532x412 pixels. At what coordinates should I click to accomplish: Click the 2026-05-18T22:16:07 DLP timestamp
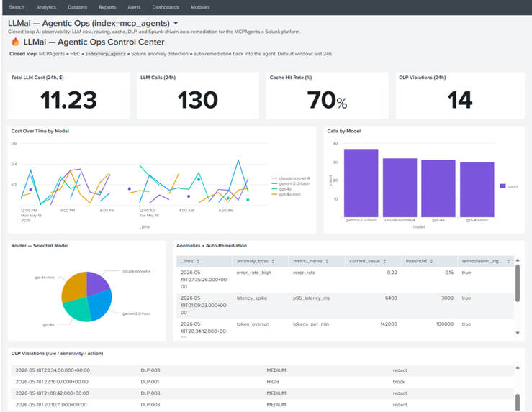52,382
